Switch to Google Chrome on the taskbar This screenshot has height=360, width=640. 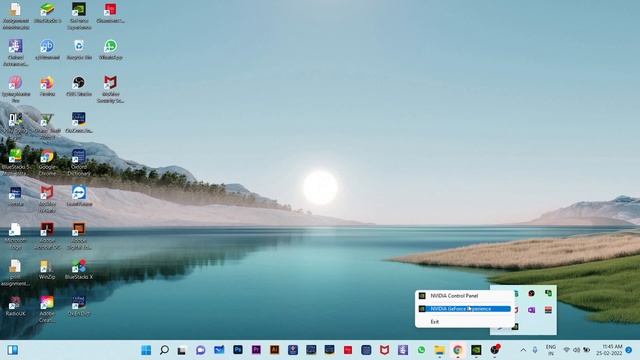[458, 350]
